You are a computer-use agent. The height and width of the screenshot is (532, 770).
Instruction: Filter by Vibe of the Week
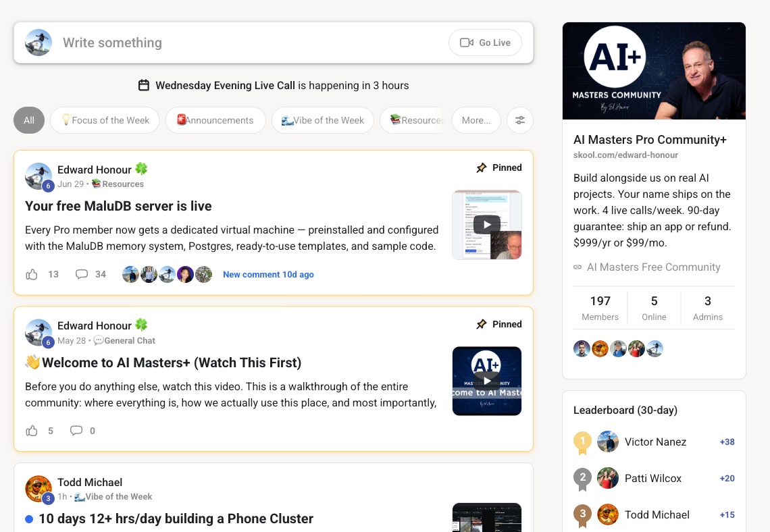pos(323,120)
